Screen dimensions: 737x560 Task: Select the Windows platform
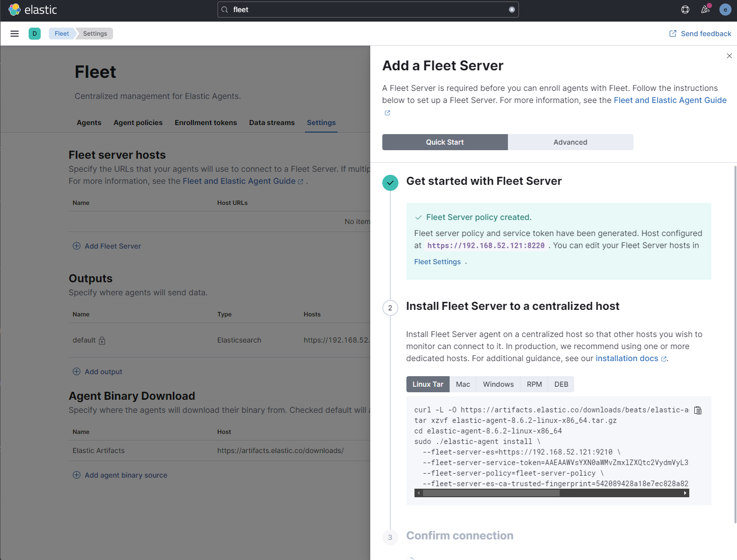click(x=498, y=384)
